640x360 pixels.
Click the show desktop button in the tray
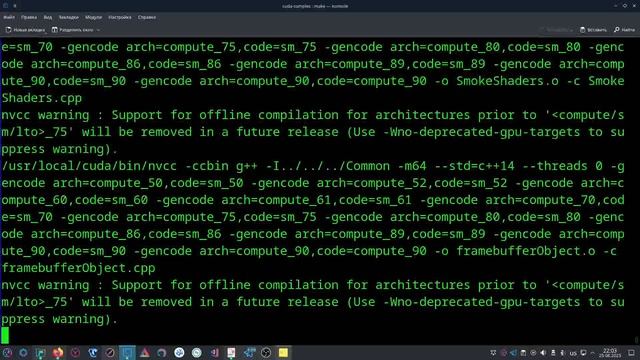click(x=631, y=353)
